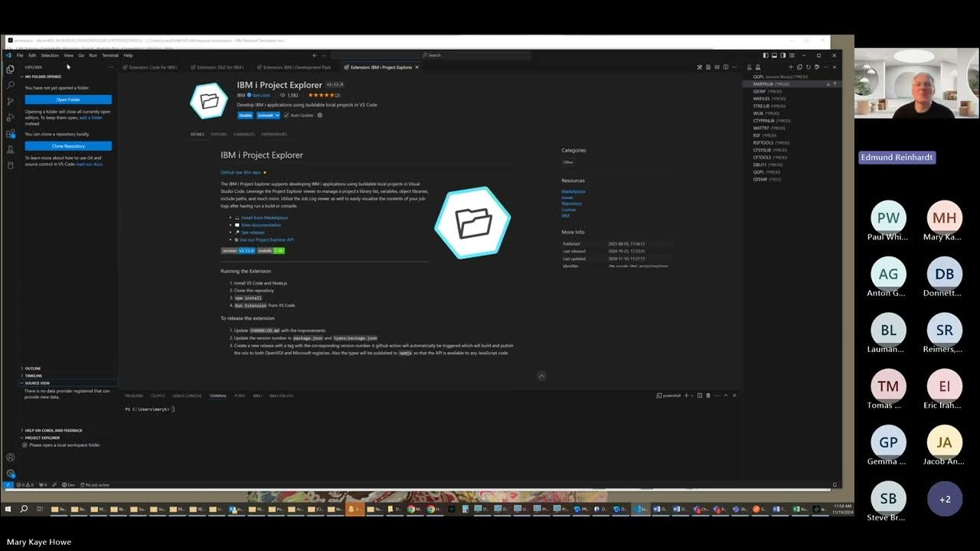The image size is (980, 551).
Task: Click the refresh icon in library list panel
Action: coord(808,67)
